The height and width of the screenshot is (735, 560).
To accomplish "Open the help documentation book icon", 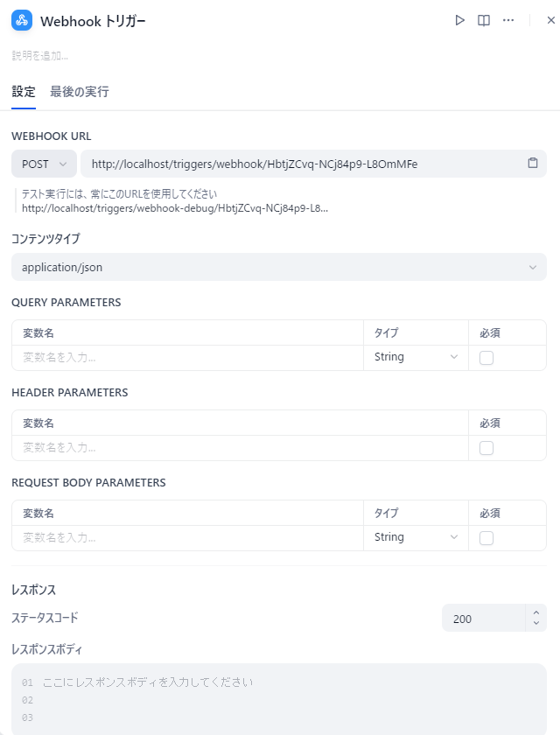I will coord(484,20).
